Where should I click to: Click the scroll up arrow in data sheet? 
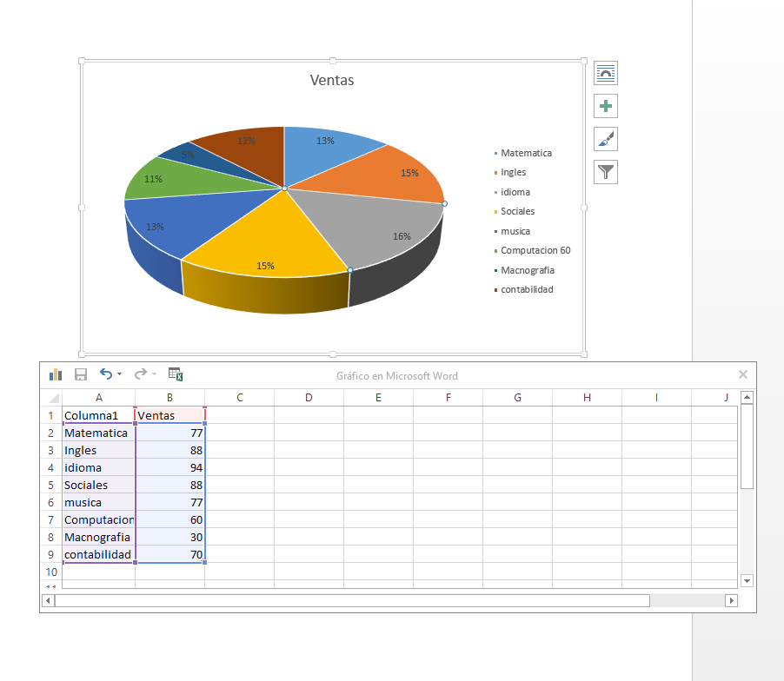click(x=747, y=398)
